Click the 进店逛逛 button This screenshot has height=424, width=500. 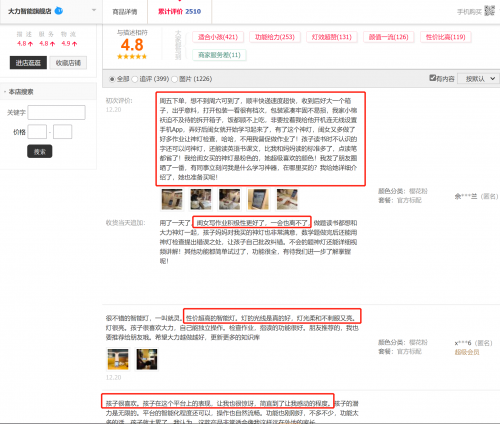tap(28, 63)
